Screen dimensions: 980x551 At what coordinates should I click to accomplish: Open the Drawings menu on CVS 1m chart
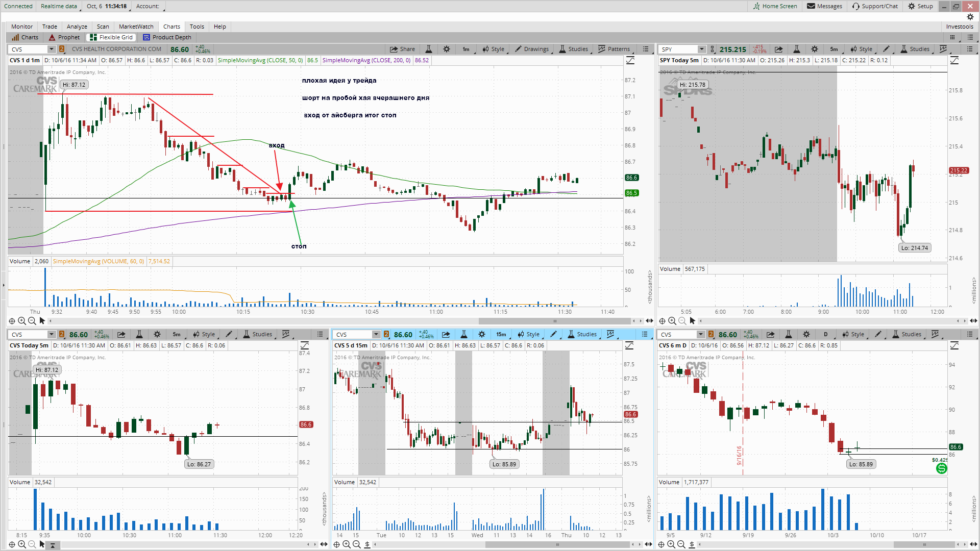pyautogui.click(x=532, y=49)
